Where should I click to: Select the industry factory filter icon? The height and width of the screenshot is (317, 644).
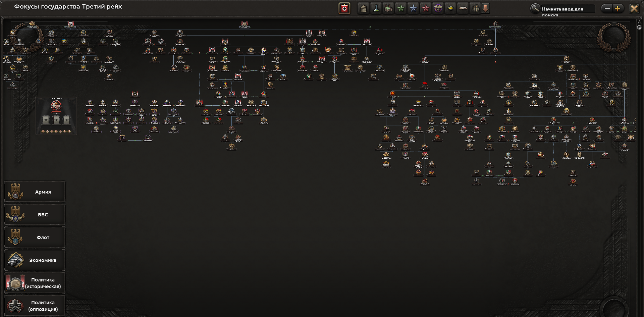(388, 8)
